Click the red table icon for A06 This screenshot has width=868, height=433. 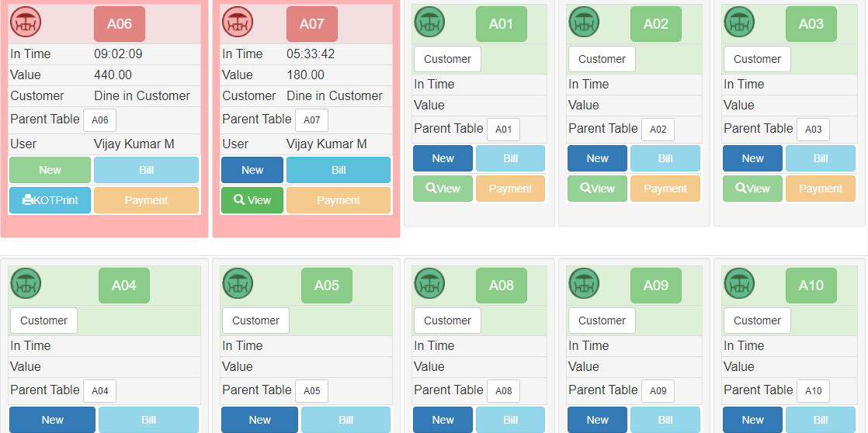coord(26,22)
